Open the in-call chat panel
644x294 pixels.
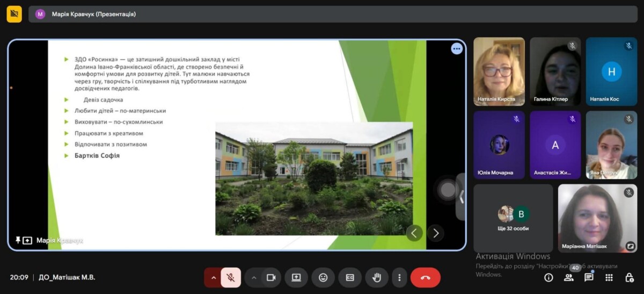(x=589, y=277)
